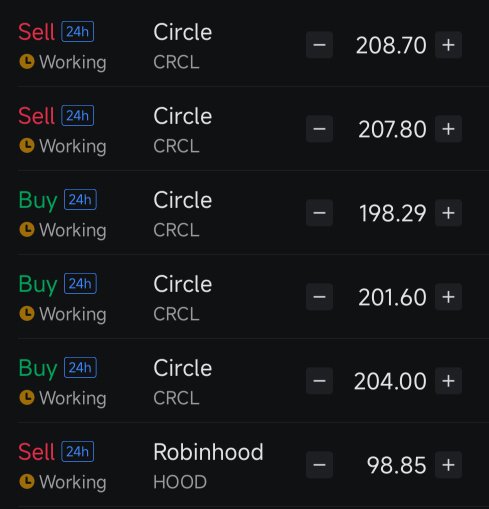Raise the 201.60 Circle buy price

[x=448, y=297]
